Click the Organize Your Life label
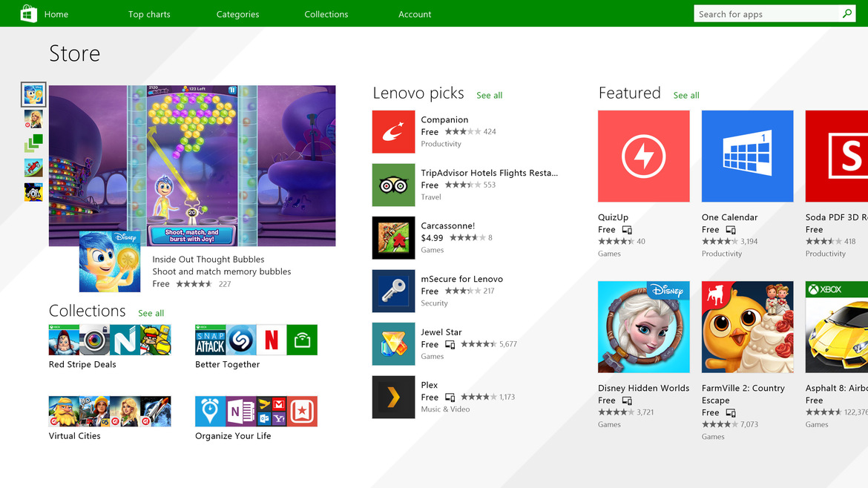 (x=233, y=436)
